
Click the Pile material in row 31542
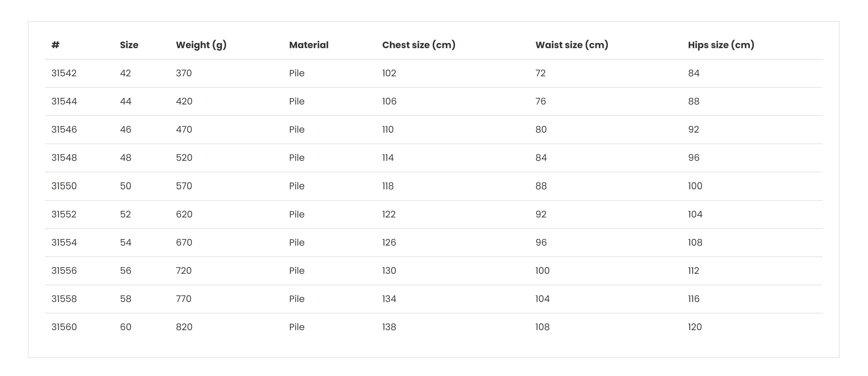pos(297,73)
